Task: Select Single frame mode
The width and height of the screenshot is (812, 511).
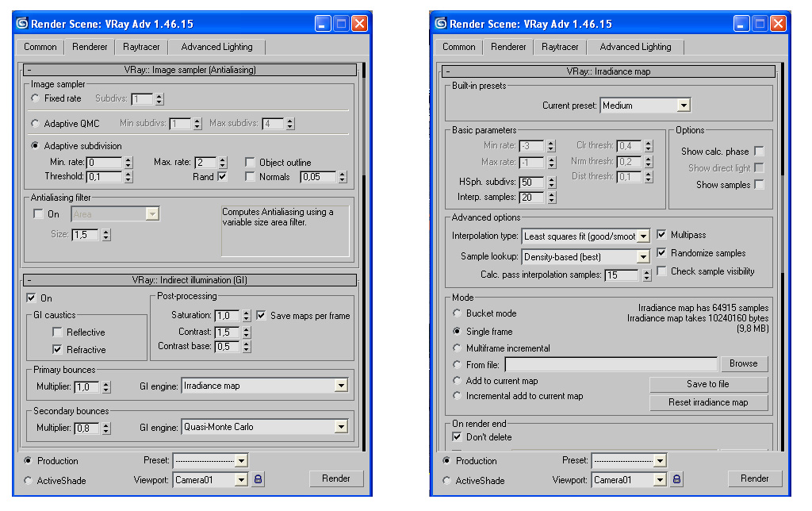Action: click(x=457, y=331)
